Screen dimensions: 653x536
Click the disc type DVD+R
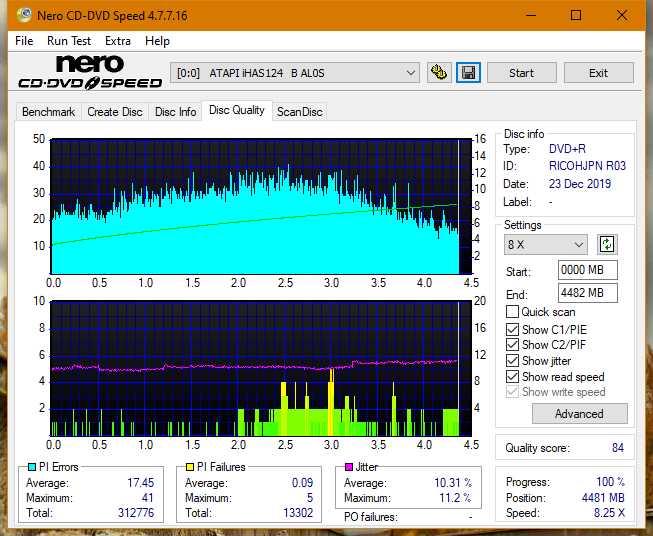click(x=567, y=149)
